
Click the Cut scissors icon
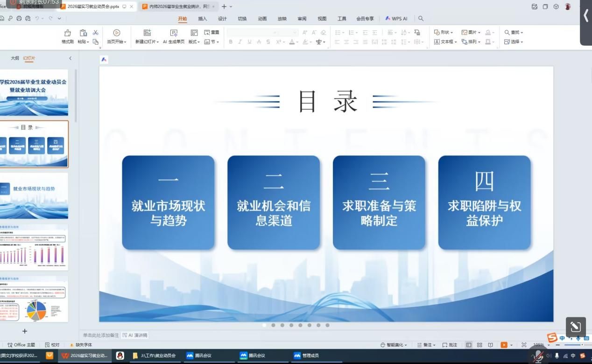pos(96,33)
